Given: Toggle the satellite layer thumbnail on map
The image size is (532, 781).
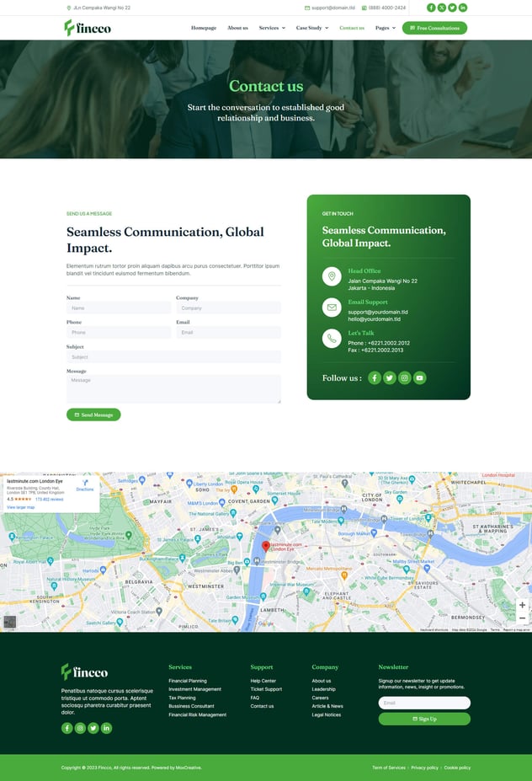Looking at the screenshot, I should pos(10,622).
